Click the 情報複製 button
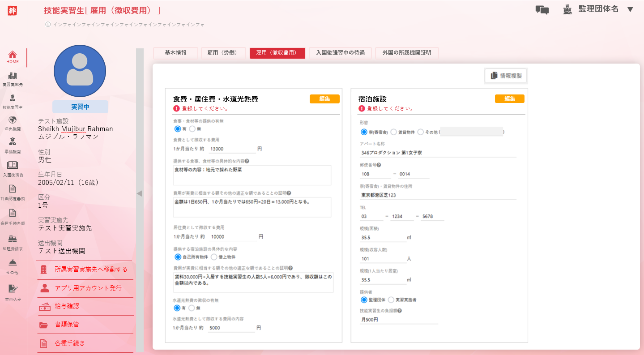644x355 pixels. point(506,76)
